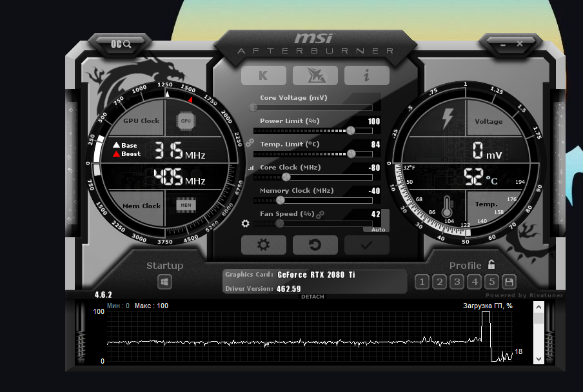This screenshot has height=392, width=583.
Task: Click the 52 °C temperature readout
Action: click(480, 177)
